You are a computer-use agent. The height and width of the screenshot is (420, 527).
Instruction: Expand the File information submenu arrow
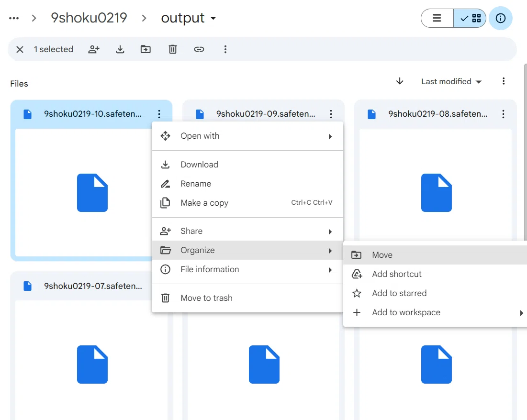click(330, 270)
